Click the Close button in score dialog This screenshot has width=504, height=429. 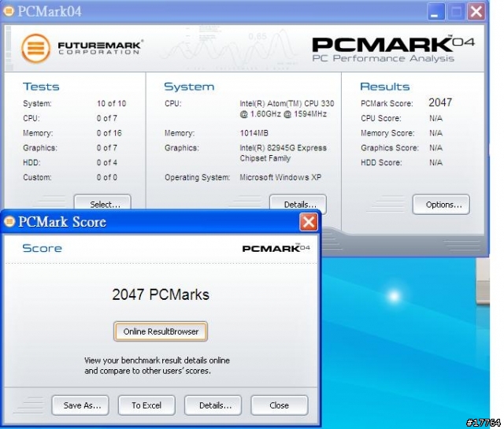click(x=280, y=405)
